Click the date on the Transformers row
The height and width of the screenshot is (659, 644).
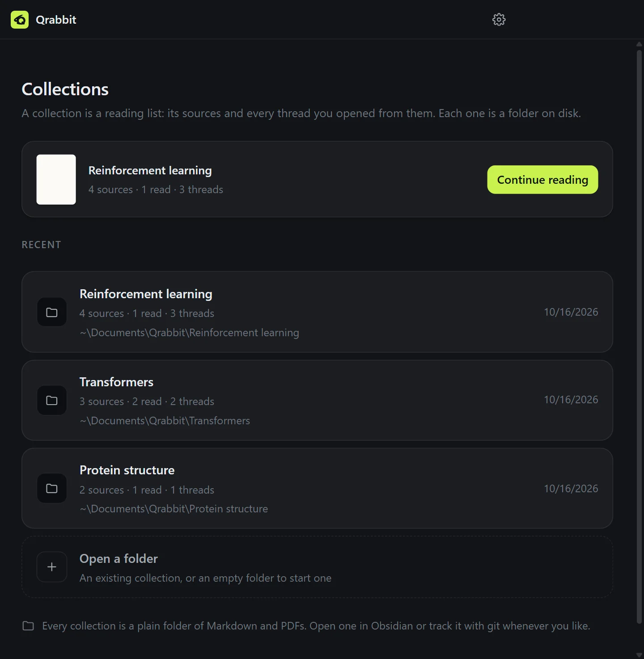(571, 400)
